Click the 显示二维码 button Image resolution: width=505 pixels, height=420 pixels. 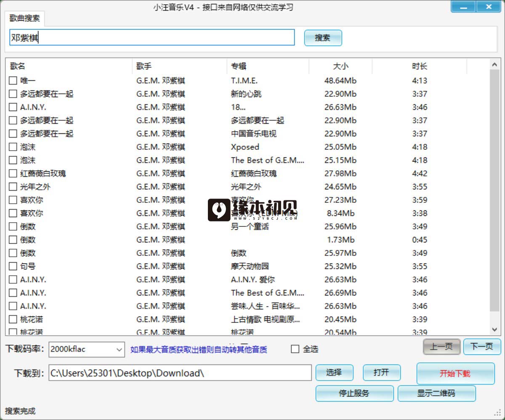tap(436, 393)
